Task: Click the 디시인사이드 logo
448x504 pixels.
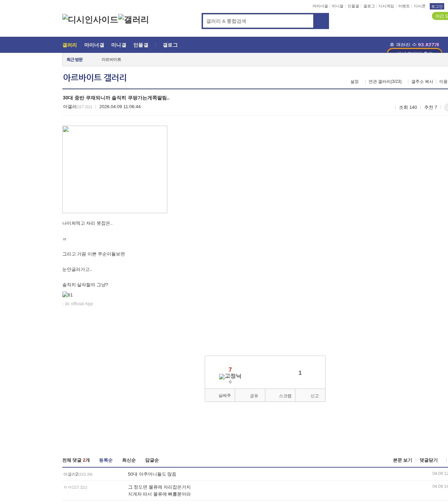Action: click(90, 20)
